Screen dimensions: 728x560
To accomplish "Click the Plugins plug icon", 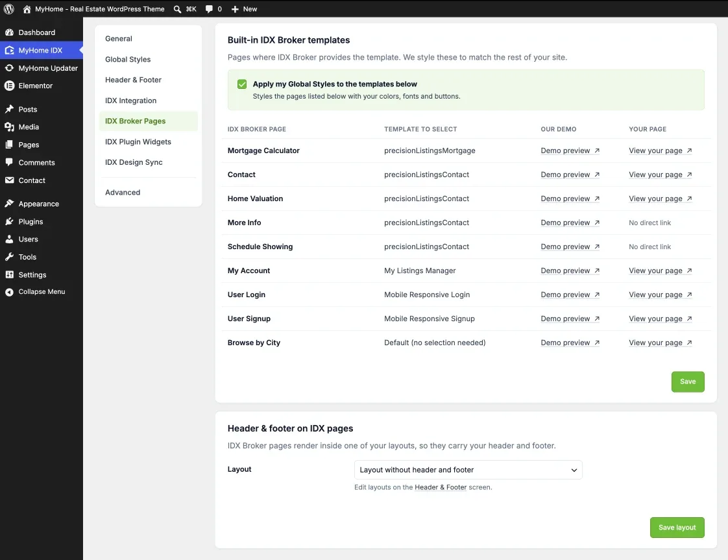I will pyautogui.click(x=9, y=221).
